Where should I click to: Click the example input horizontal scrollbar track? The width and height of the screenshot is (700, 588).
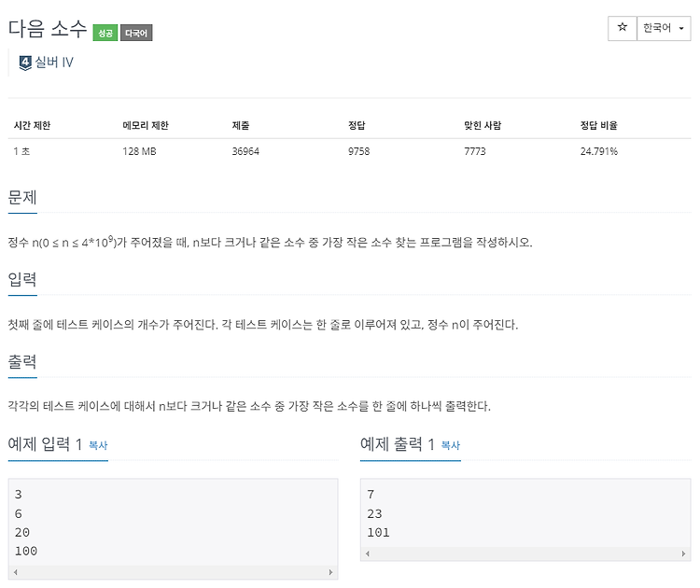pos(174,572)
